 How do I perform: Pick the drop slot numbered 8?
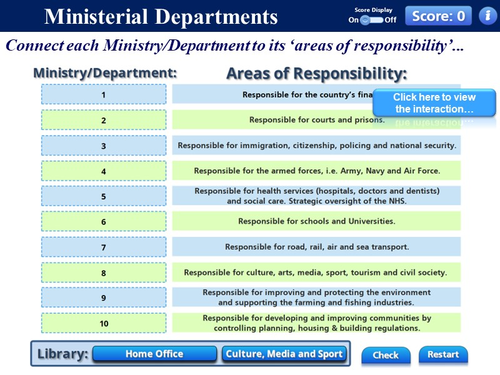coord(104,273)
